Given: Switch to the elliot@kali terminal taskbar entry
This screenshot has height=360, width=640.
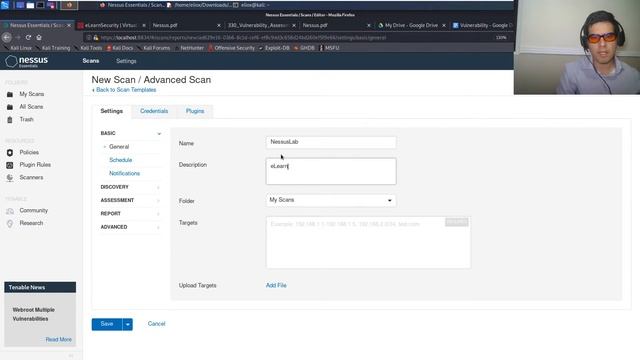Looking at the screenshot, I should point(251,5).
